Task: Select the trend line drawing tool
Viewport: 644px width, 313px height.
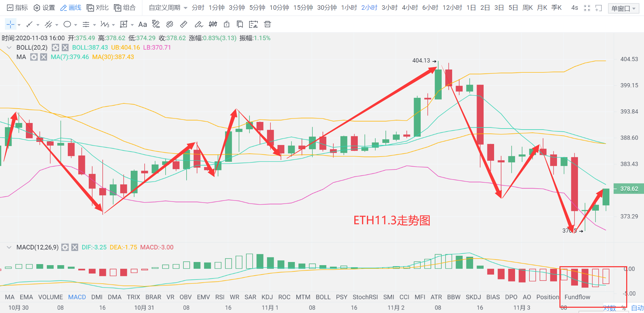Action: (x=30, y=24)
